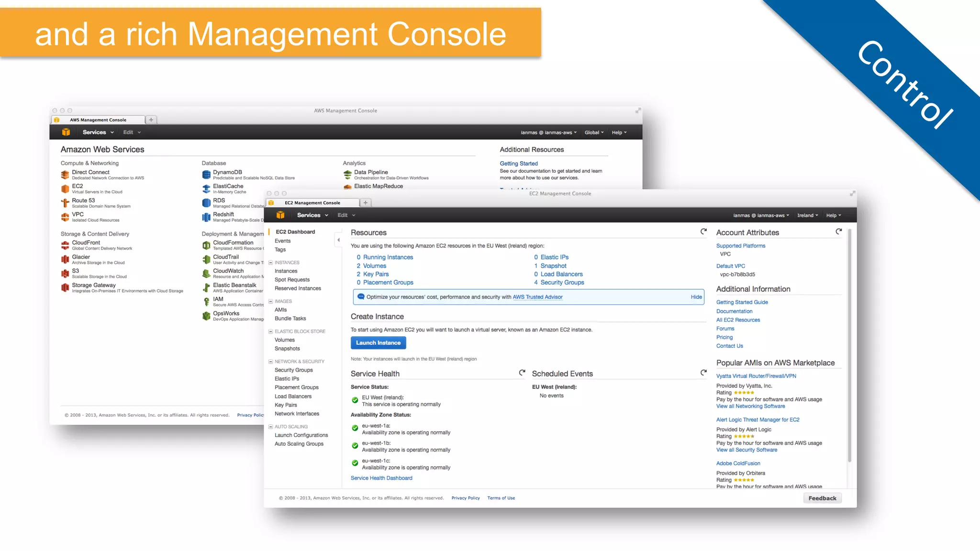Click the Redshift service icon
This screenshot has width=980, height=551.
tap(206, 217)
